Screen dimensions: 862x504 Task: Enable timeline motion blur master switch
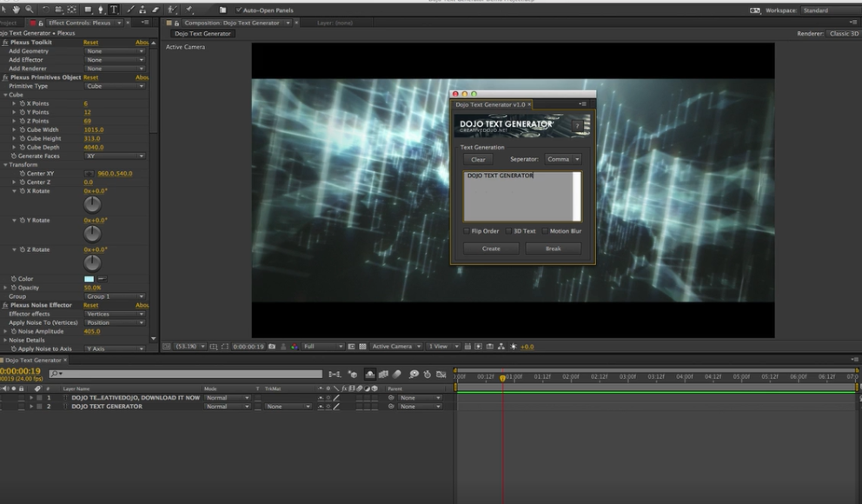pyautogui.click(x=397, y=375)
